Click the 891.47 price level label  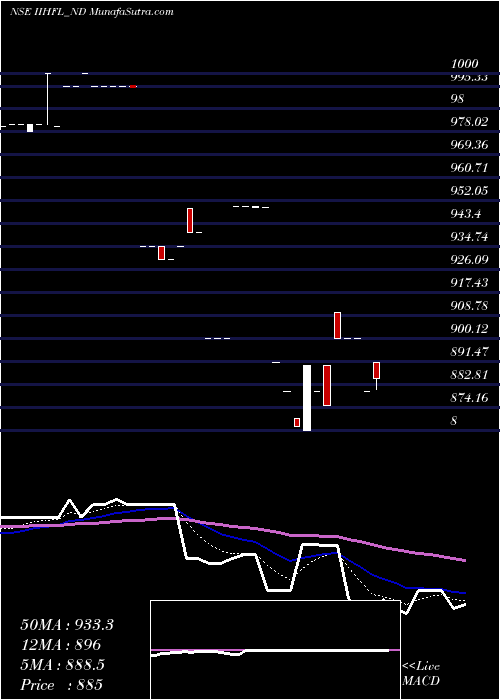(469, 351)
